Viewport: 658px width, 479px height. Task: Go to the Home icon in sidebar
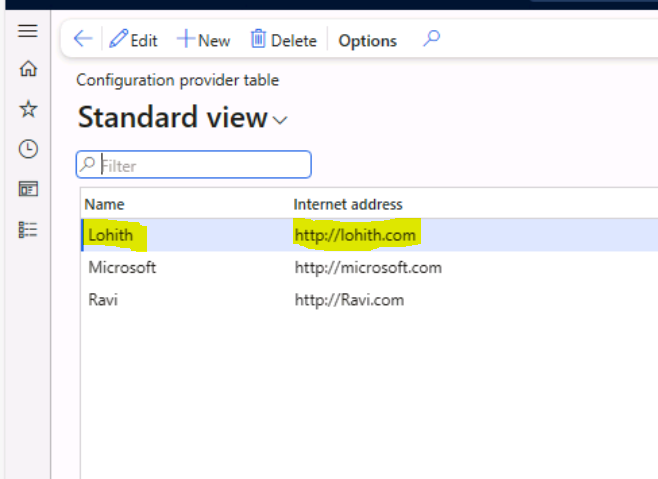click(x=28, y=69)
